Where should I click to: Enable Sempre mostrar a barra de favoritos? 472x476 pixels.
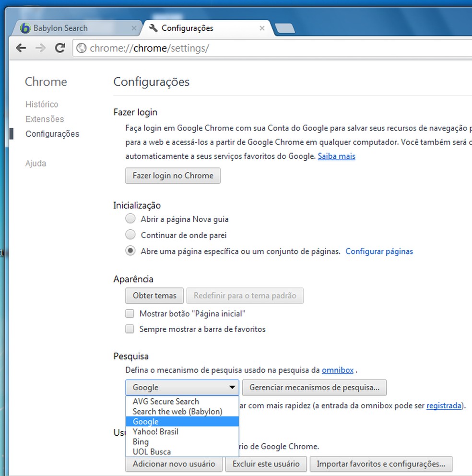130,329
